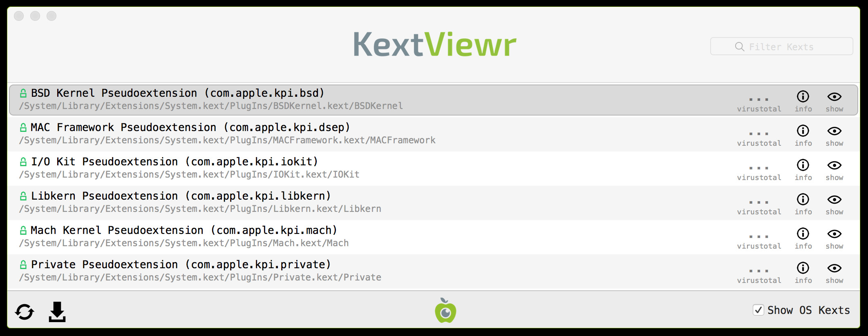This screenshot has width=868, height=336.
Task: Open info for Mach Kernel Pseudoextension
Action: click(803, 238)
